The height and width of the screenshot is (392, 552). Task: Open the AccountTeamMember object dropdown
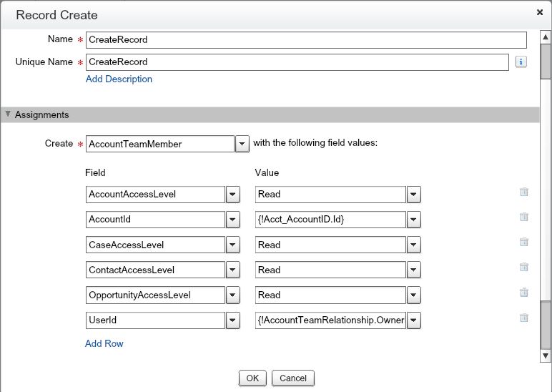tap(242, 144)
